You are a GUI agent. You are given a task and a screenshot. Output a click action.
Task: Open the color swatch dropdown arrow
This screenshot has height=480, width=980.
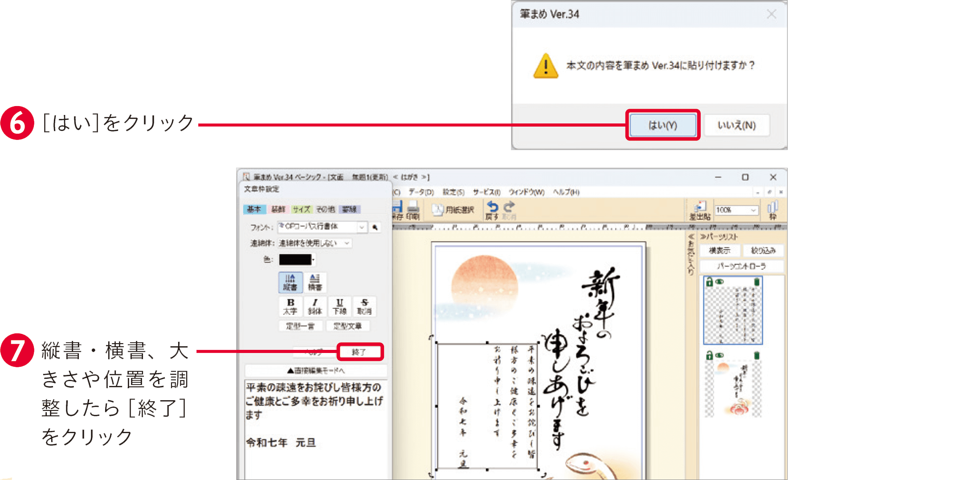[x=314, y=259]
